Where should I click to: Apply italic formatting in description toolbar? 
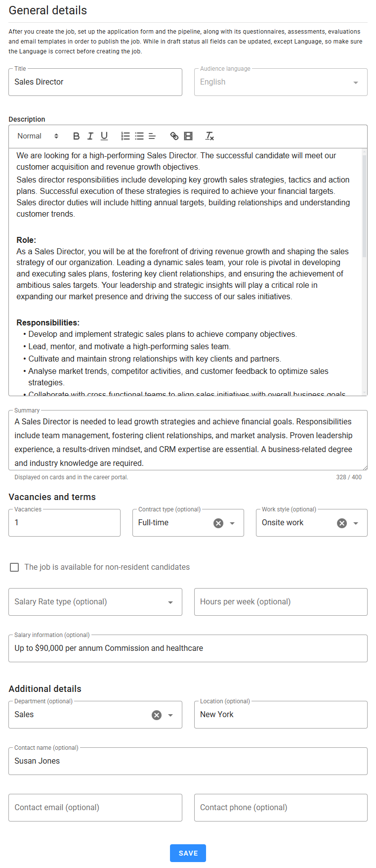click(90, 136)
